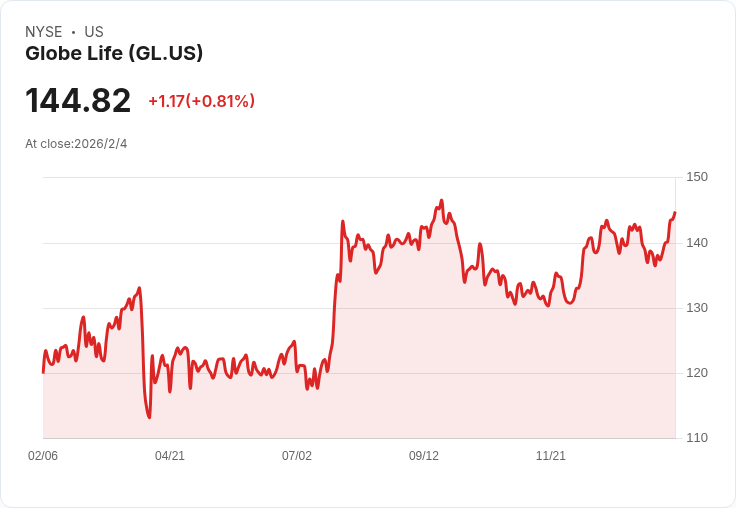Click the 110 y-axis label
The height and width of the screenshot is (508, 736).
[x=697, y=438]
